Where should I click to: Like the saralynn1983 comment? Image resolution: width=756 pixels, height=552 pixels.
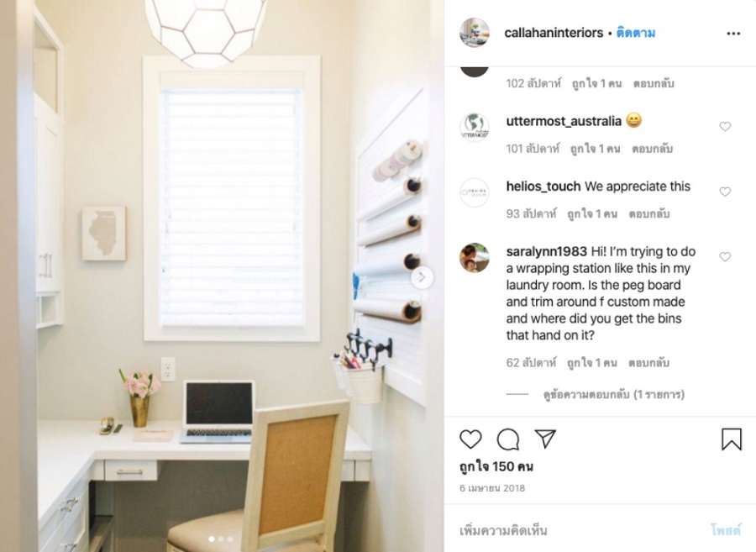click(725, 256)
